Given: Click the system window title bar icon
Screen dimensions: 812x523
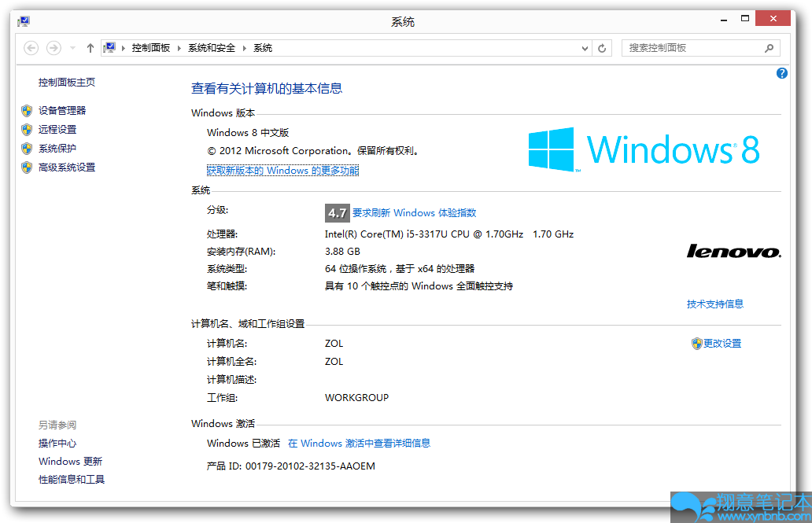Looking at the screenshot, I should coord(24,21).
